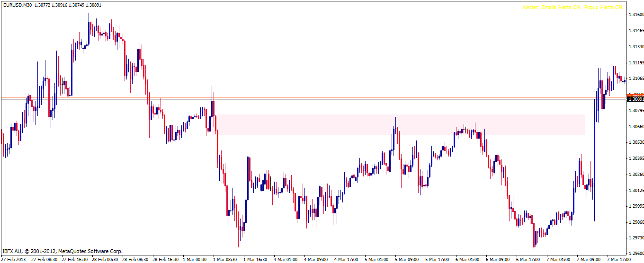Click the 28 Feb 16:30 time label
The image size is (644, 263).
pos(165,260)
